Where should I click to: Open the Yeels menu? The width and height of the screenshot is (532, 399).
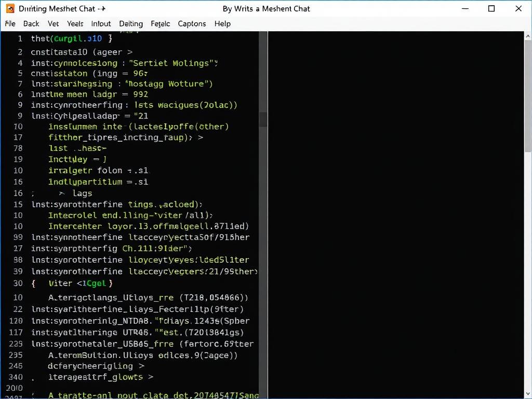point(75,24)
